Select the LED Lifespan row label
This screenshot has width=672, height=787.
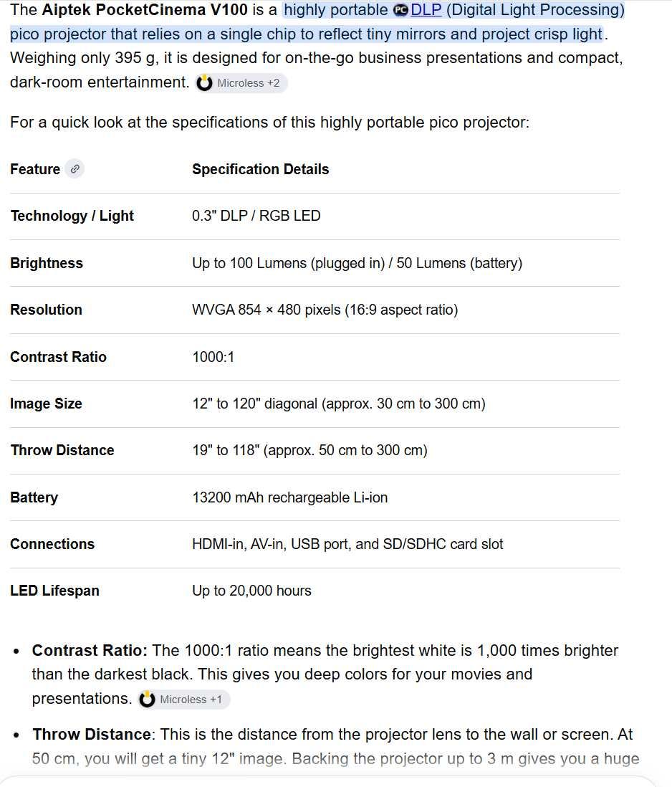pos(54,591)
